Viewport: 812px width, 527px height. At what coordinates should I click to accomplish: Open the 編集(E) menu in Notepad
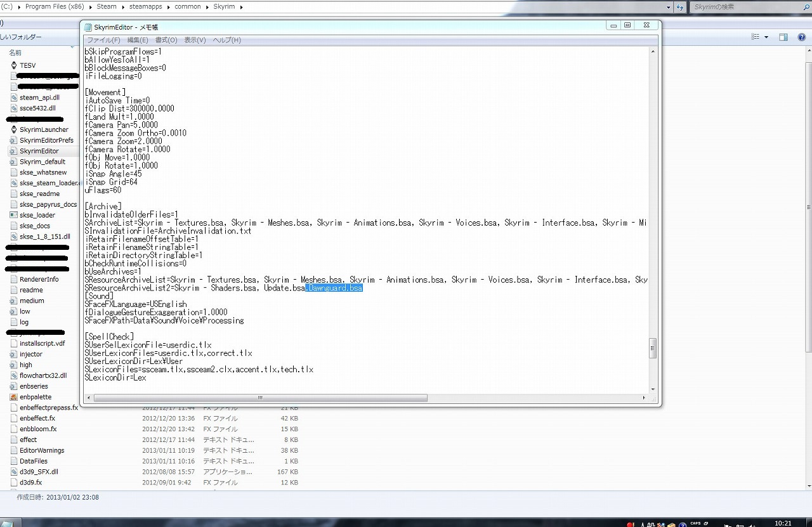(x=138, y=40)
